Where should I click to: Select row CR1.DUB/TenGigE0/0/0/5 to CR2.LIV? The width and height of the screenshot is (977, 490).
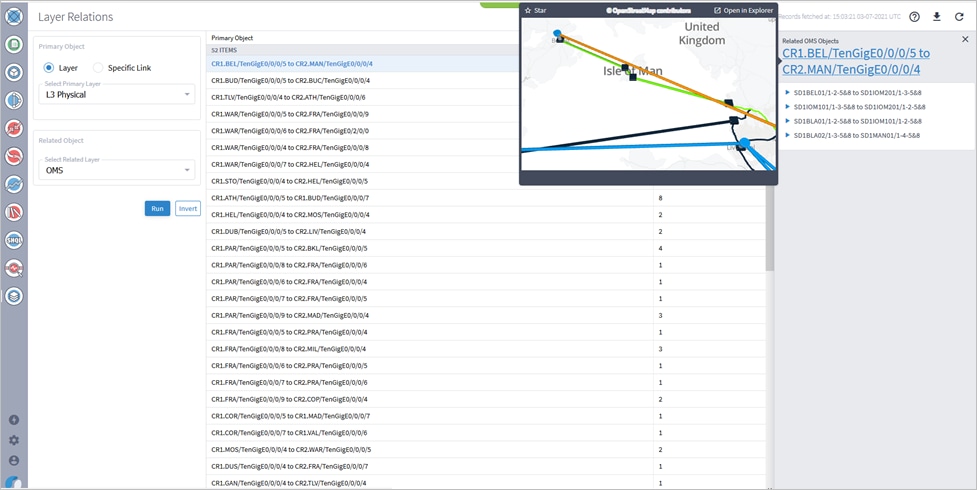click(486, 231)
